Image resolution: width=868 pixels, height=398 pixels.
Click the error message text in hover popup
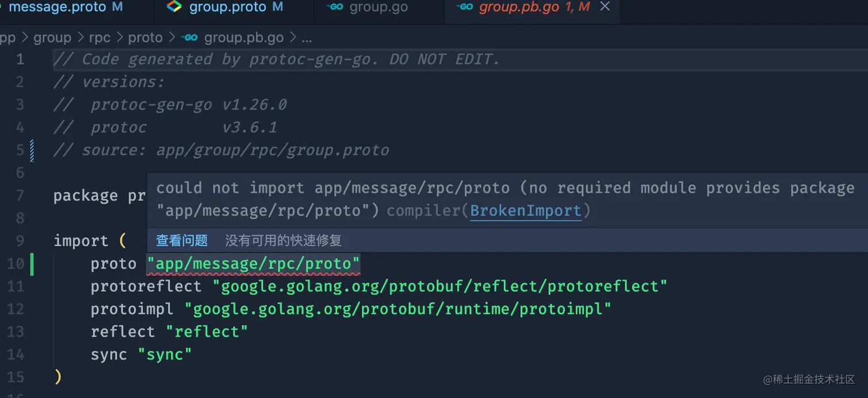505,199
